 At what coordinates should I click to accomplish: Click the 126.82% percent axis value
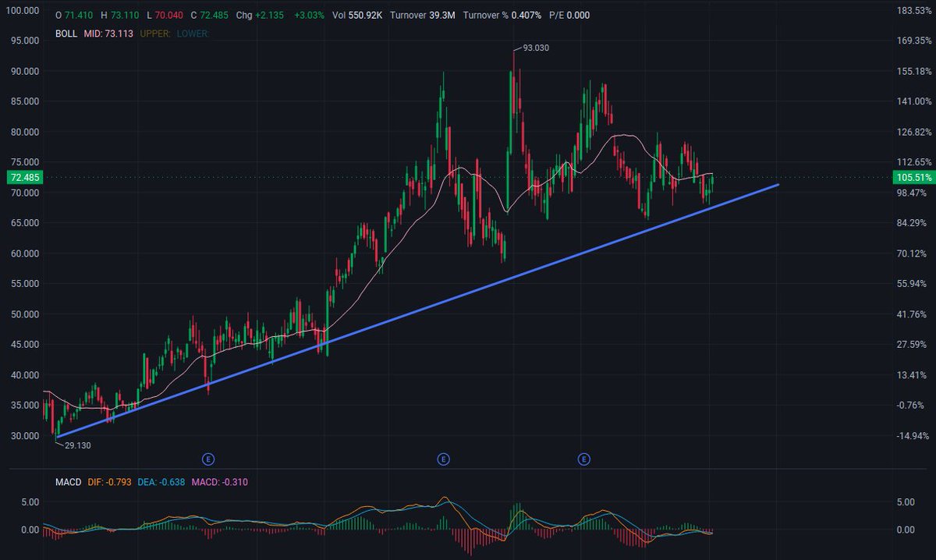point(913,132)
